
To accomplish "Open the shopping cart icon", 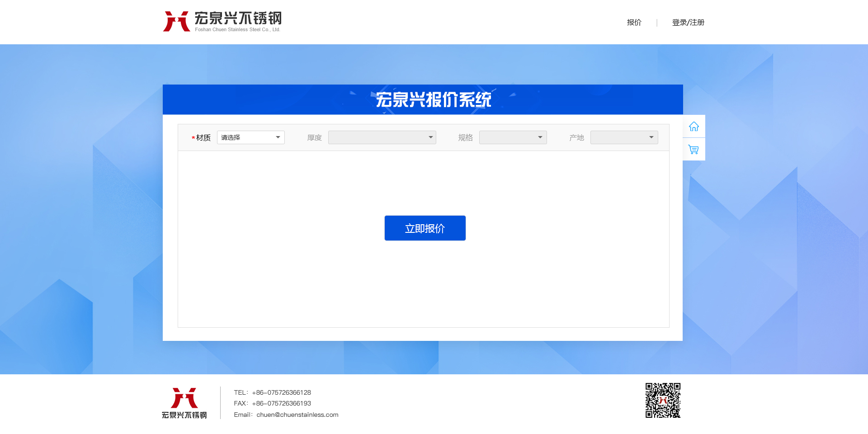I will 693,149.
